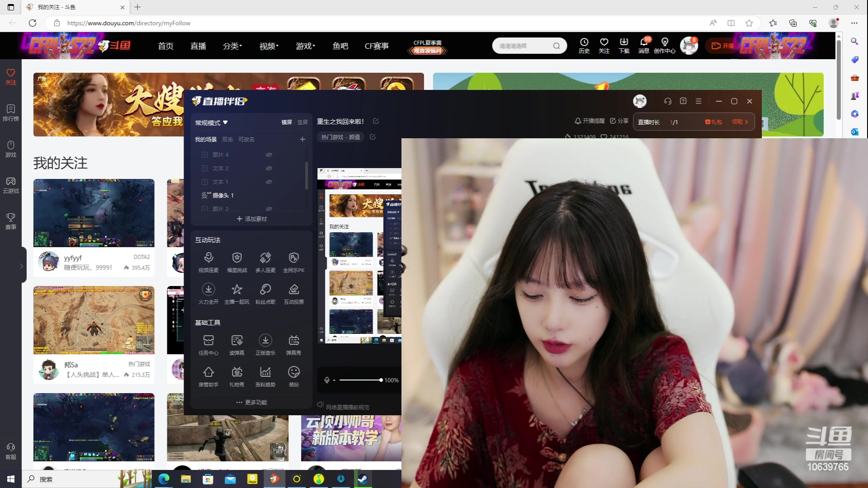Viewport: 868px width, 488px height.
Task: Expand the 常规模式 mode dropdown
Action: [x=211, y=123]
